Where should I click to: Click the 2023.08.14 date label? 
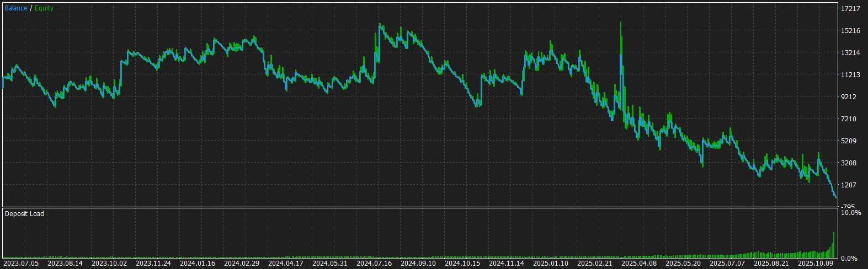click(65, 263)
